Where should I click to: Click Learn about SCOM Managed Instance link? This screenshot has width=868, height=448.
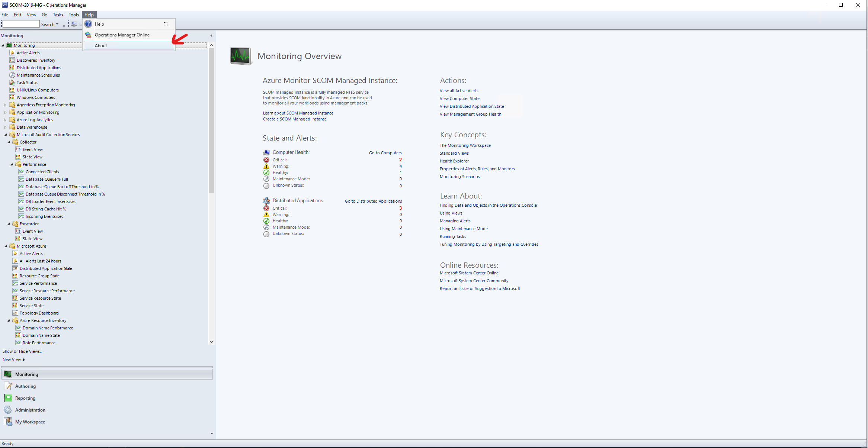click(297, 113)
